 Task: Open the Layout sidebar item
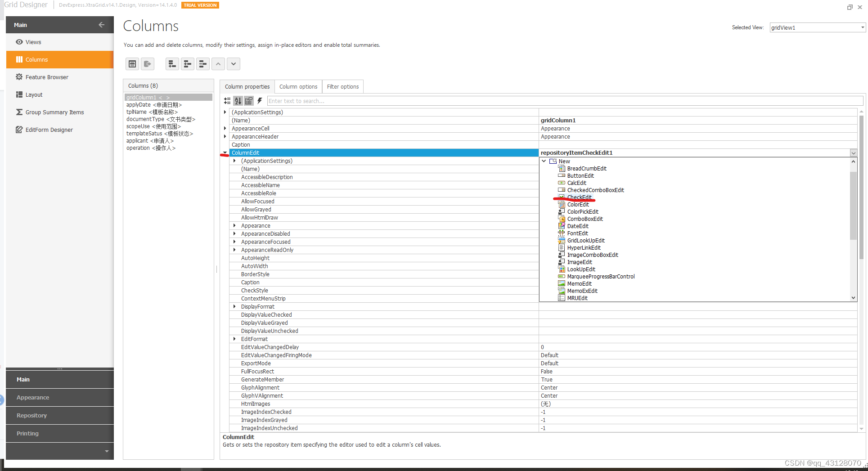[x=60, y=94]
